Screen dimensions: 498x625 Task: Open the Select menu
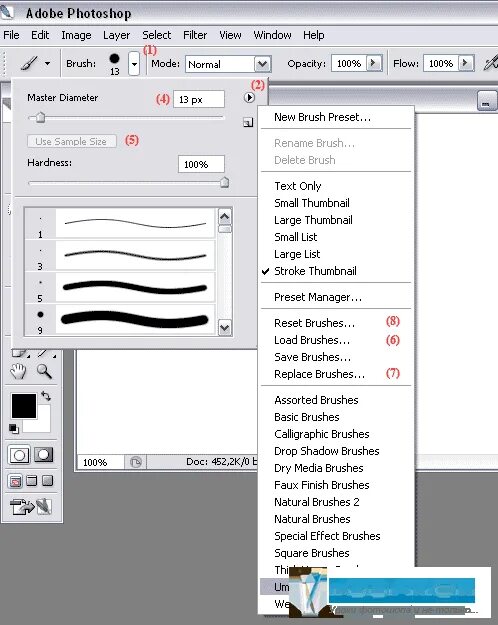point(157,35)
